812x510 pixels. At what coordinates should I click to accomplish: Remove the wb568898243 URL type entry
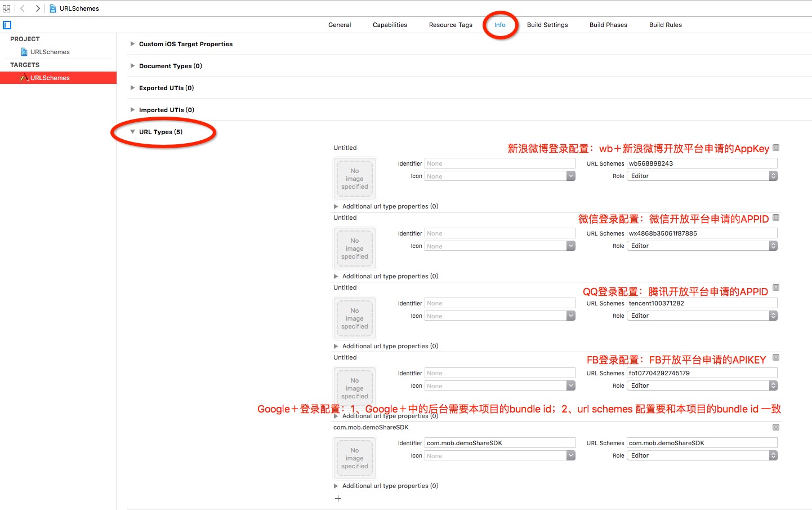(x=776, y=148)
